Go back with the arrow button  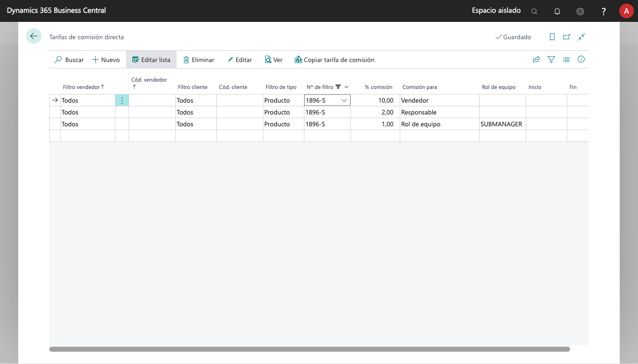(34, 36)
